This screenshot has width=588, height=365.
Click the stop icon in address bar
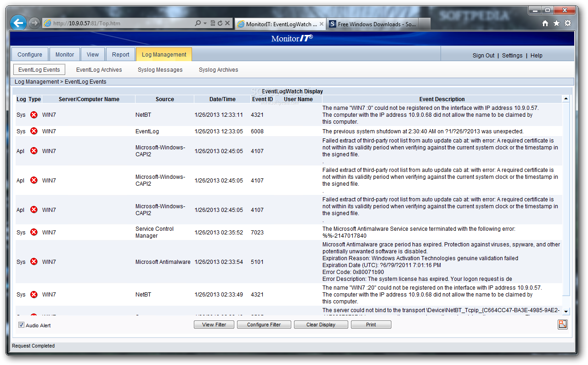pos(227,23)
